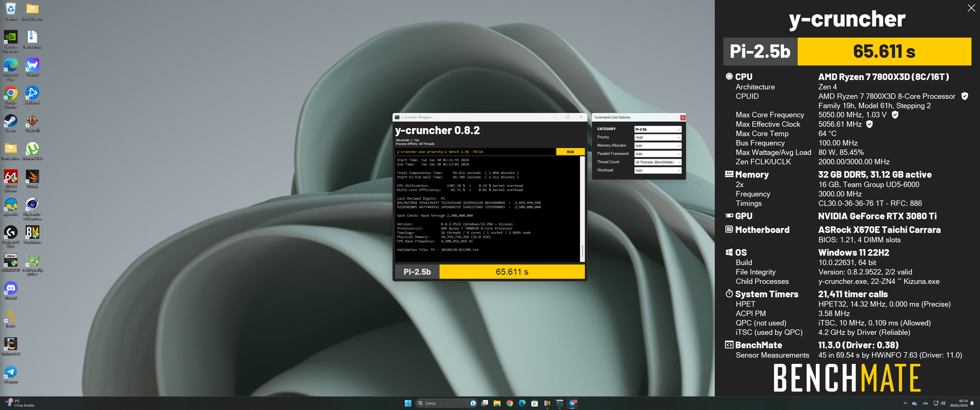Open Enshrouded desktop shortcut
This screenshot has height=410, width=980.
click(11, 346)
